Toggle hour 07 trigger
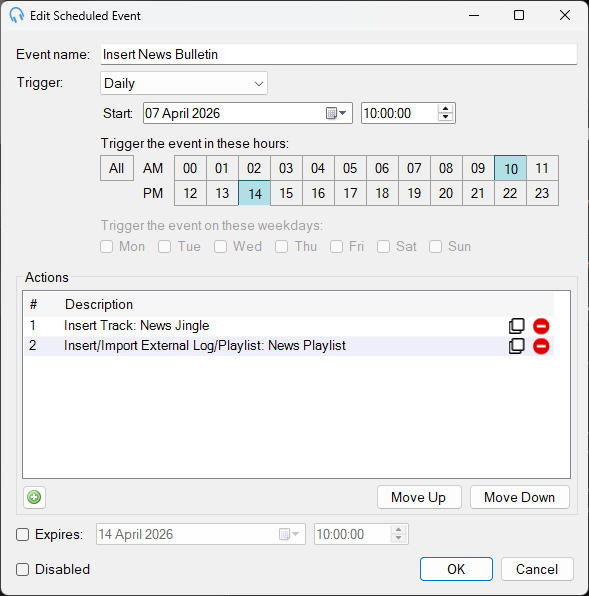Image resolution: width=589 pixels, height=596 pixels. [414, 168]
